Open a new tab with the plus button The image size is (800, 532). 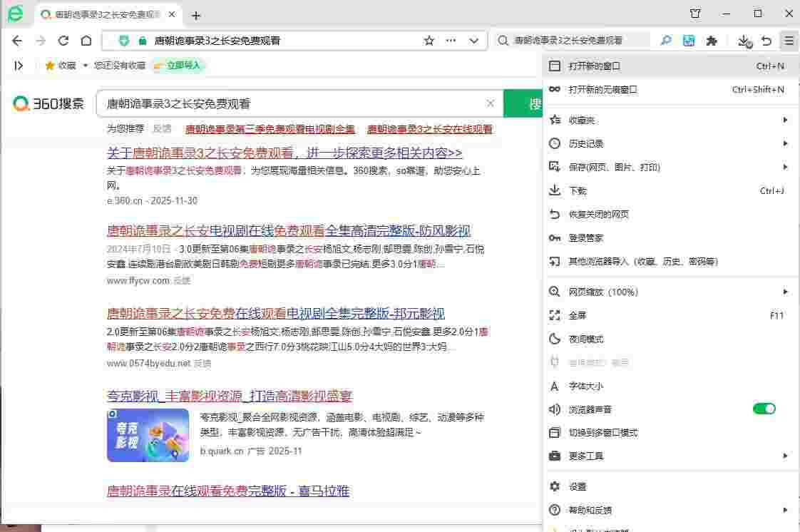point(197,15)
